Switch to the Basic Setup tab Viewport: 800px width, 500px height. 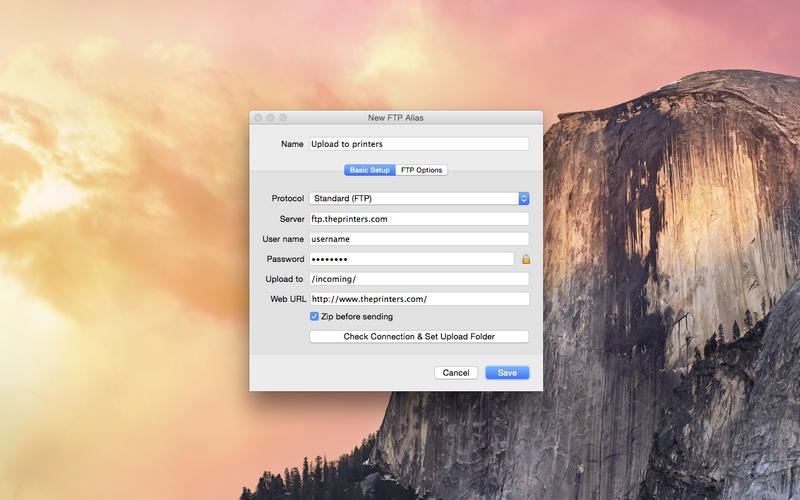pos(370,170)
